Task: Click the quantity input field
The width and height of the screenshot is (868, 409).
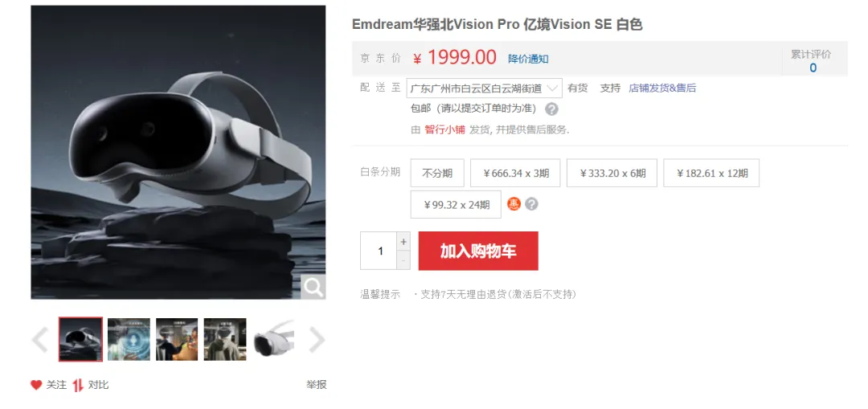Action: pos(379,251)
